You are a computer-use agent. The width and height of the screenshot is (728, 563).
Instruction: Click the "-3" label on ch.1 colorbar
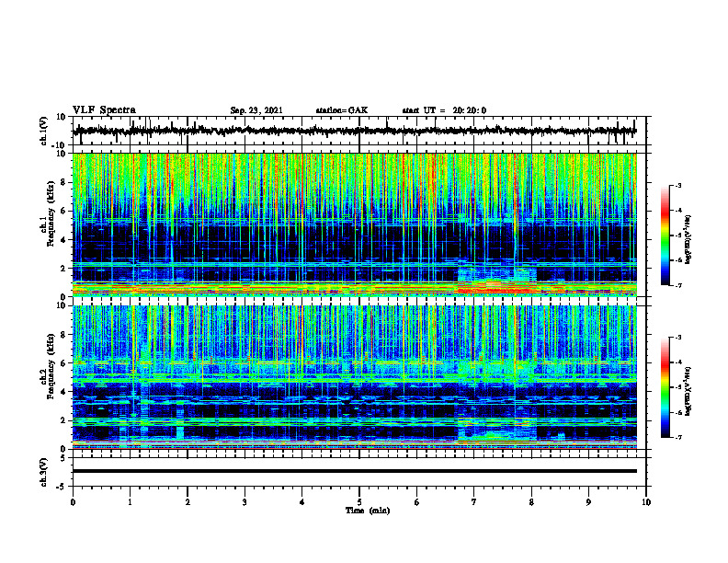[678, 186]
